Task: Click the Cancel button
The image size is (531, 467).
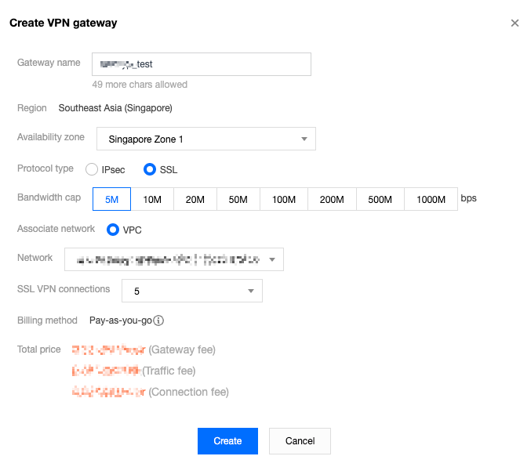Action: [x=300, y=441]
